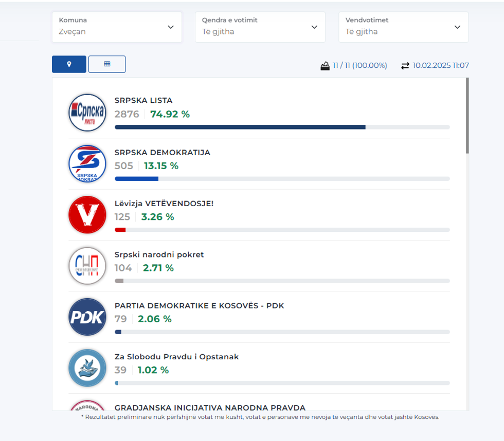Click the Srpska Demokratija vote progress bar
The width and height of the screenshot is (504, 441).
pyautogui.click(x=282, y=179)
